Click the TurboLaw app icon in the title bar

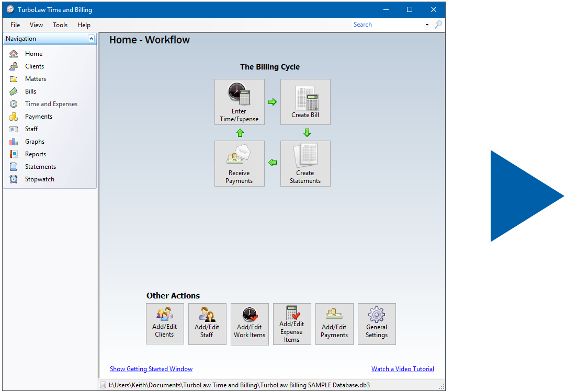click(x=10, y=9)
